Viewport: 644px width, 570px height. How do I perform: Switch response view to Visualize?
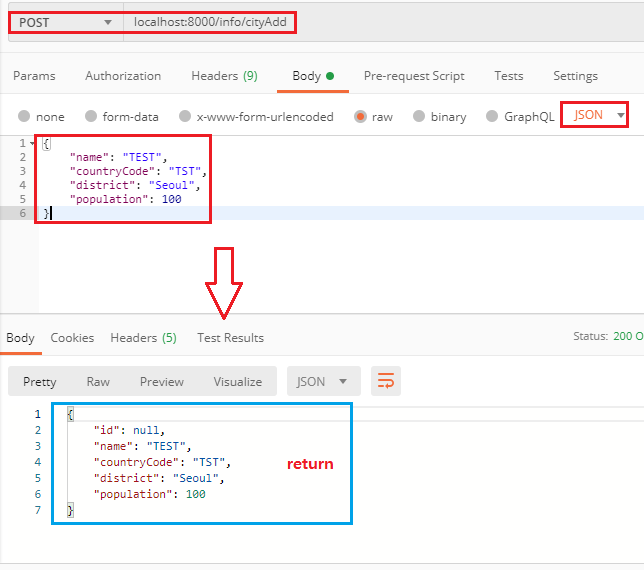click(x=237, y=382)
